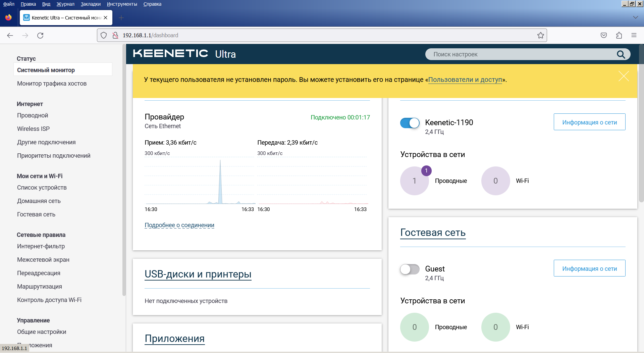This screenshot has height=353, width=644.
Task: Open the Firefox hamburger application menu
Action: pyautogui.click(x=634, y=35)
